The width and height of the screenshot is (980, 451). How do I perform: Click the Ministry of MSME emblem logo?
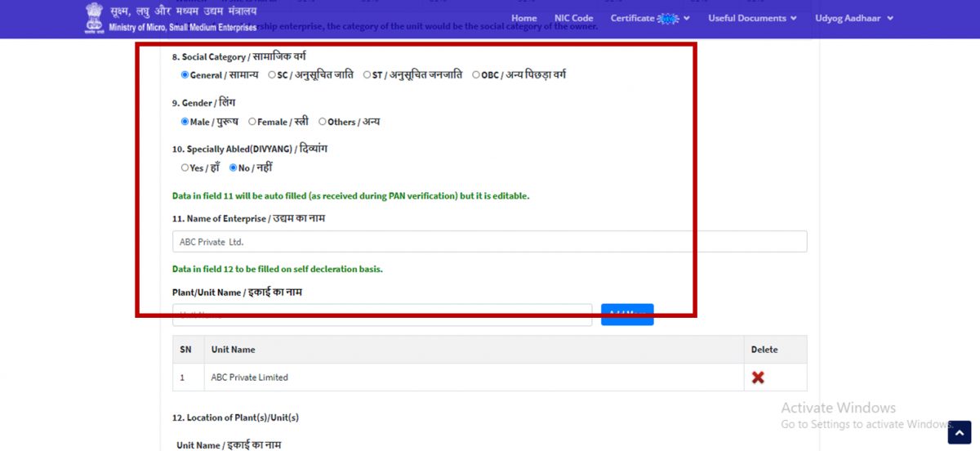click(95, 18)
